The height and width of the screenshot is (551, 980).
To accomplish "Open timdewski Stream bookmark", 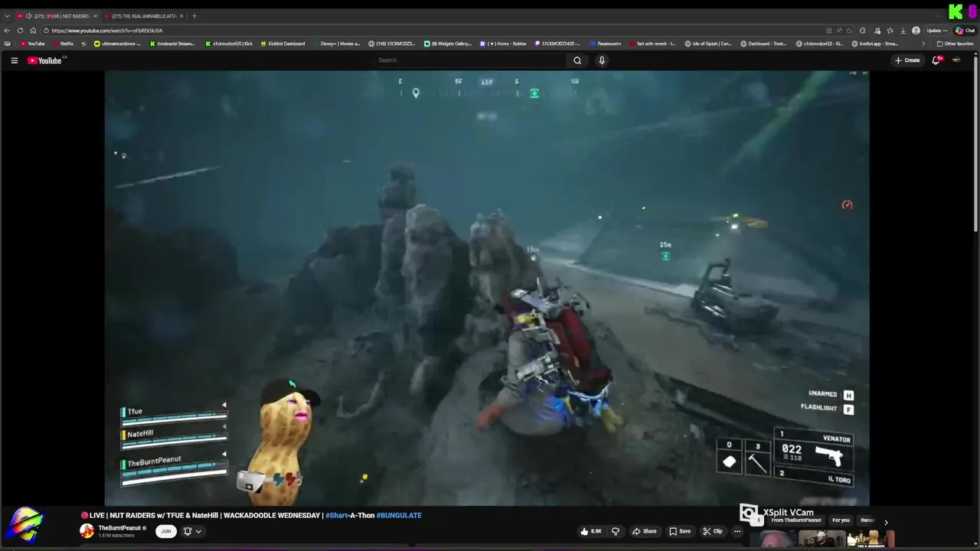I will point(172,44).
